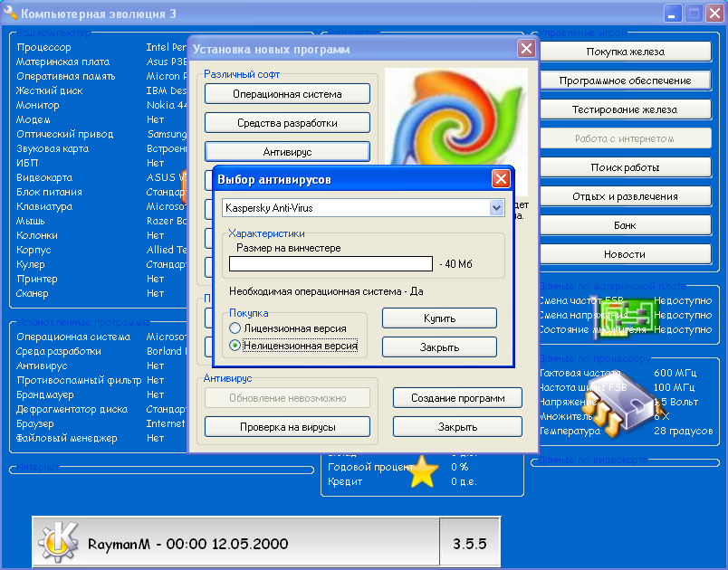Image resolution: width=728 pixels, height=570 pixels.
Task: Open the Kaspersky Anti-Virus dropdown arrow
Action: point(497,208)
